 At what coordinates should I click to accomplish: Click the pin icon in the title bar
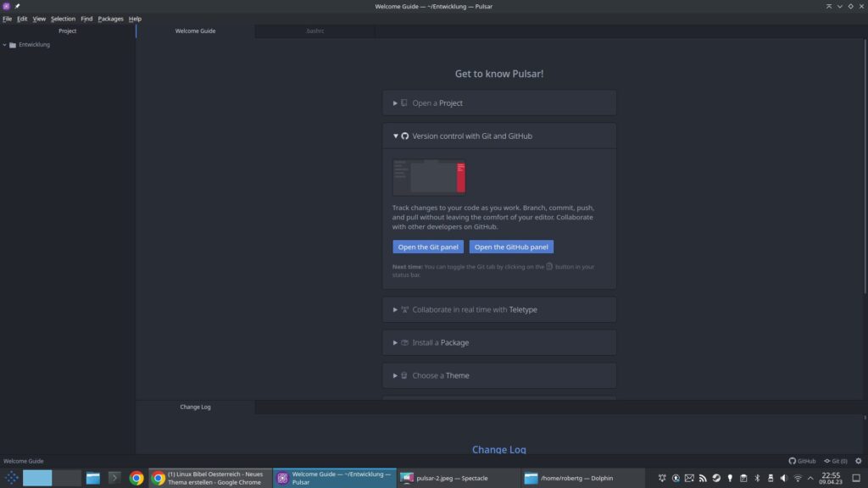click(17, 6)
